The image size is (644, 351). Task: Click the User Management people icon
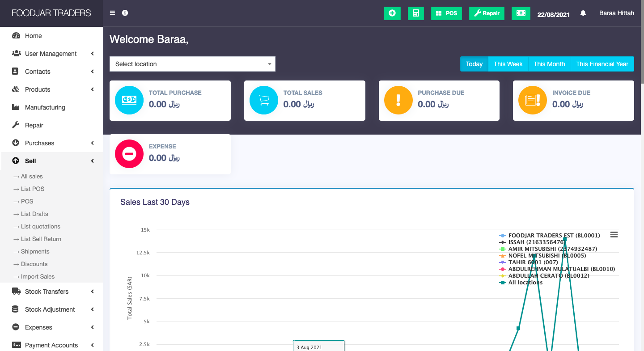16,54
